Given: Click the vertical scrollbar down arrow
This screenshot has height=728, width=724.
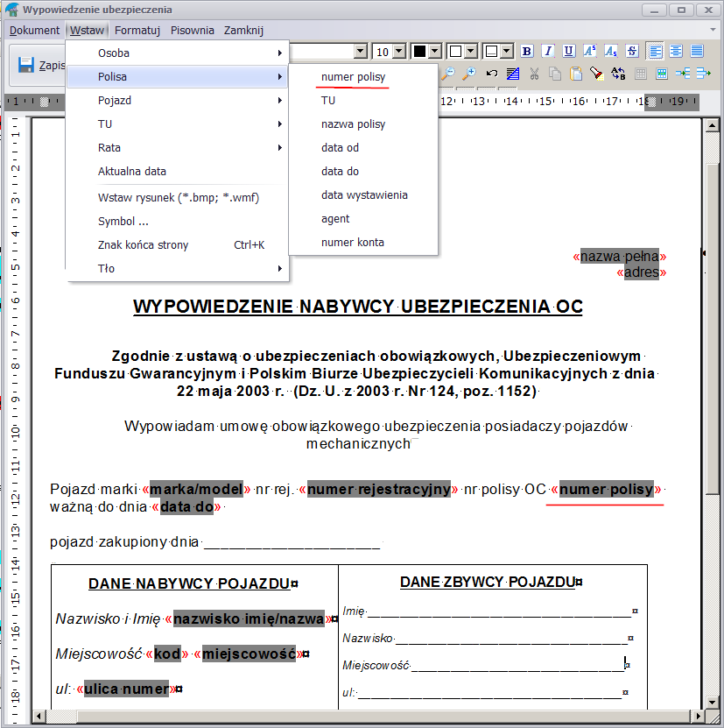Looking at the screenshot, I should (x=712, y=702).
